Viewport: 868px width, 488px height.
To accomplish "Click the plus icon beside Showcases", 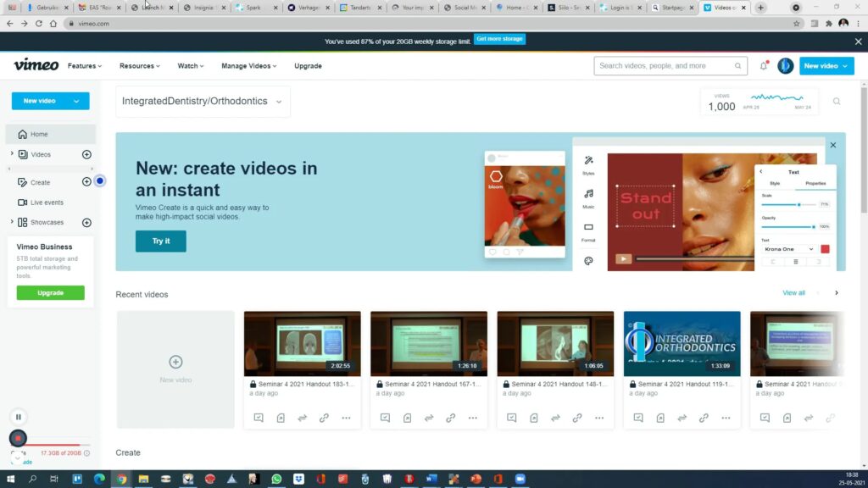I will (86, 223).
